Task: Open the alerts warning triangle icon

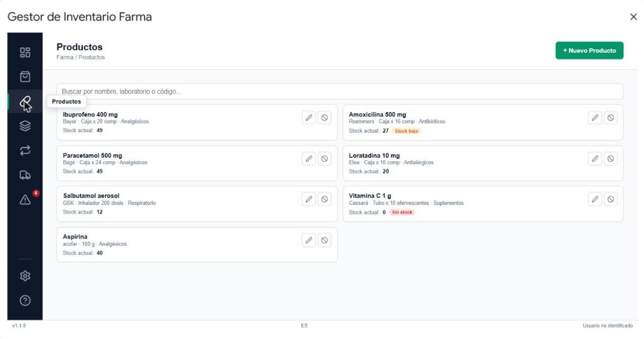Action: coord(25,199)
